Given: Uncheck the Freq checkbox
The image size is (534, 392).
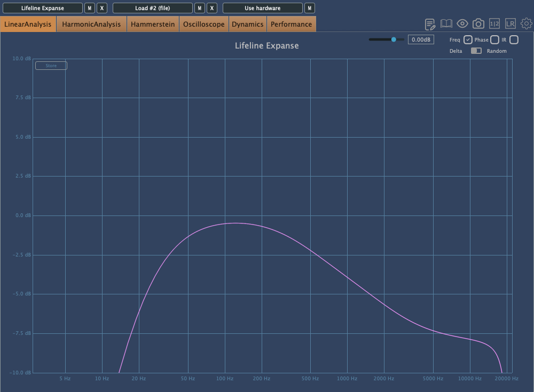Looking at the screenshot, I should [468, 40].
